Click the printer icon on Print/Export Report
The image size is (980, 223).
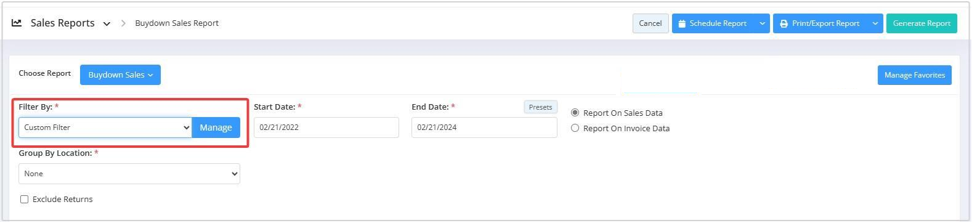tap(784, 24)
